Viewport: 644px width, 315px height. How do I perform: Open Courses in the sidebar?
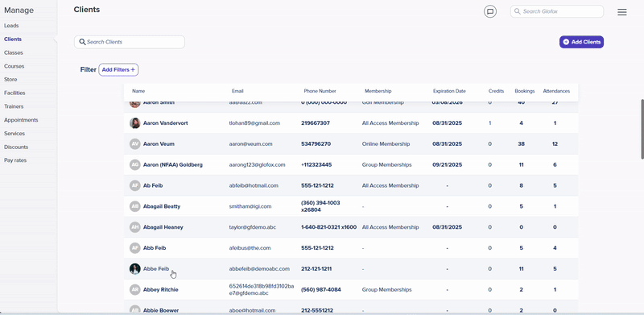click(14, 66)
